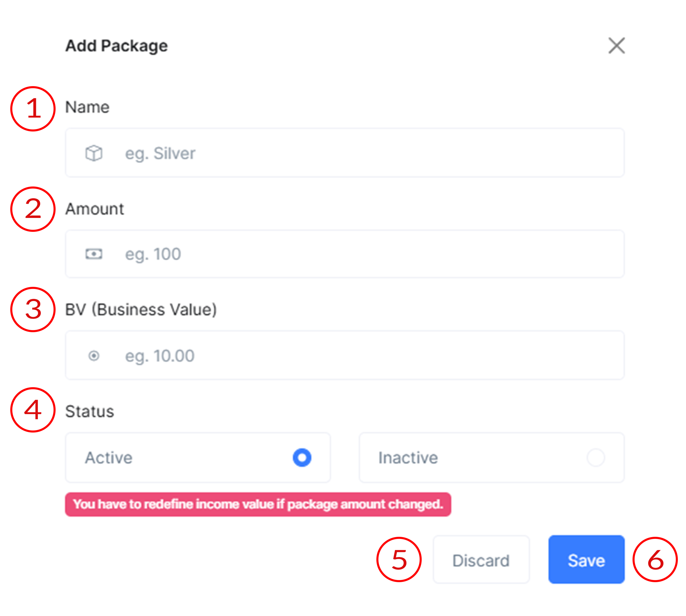Click the red circled number 1 marker
Viewport: 686px width, 616px height.
pyautogui.click(x=33, y=109)
